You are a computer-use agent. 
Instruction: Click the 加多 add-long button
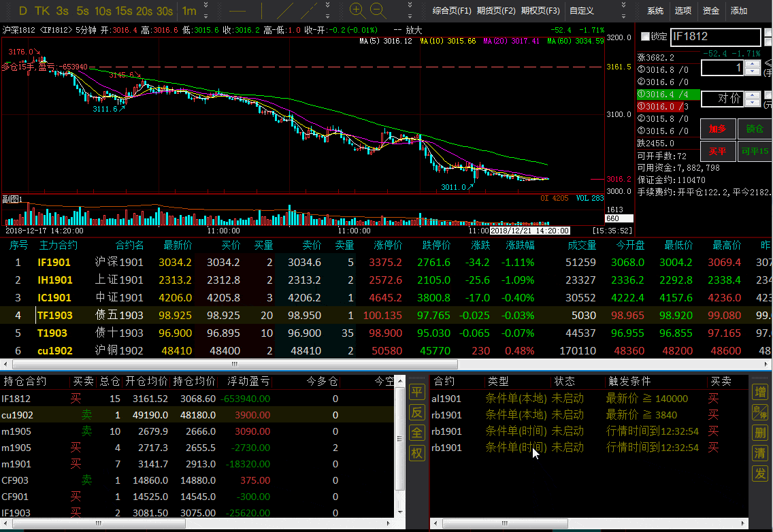pyautogui.click(x=718, y=129)
